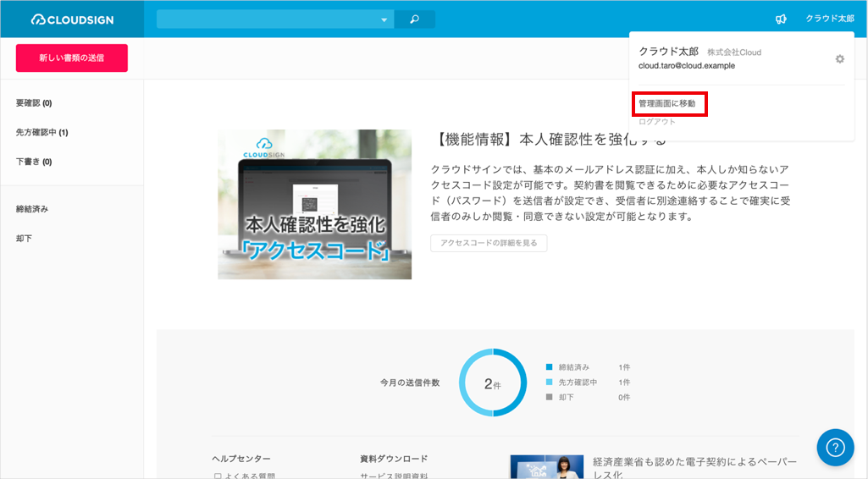Open 締結済み documents list
868x479 pixels.
[32, 209]
